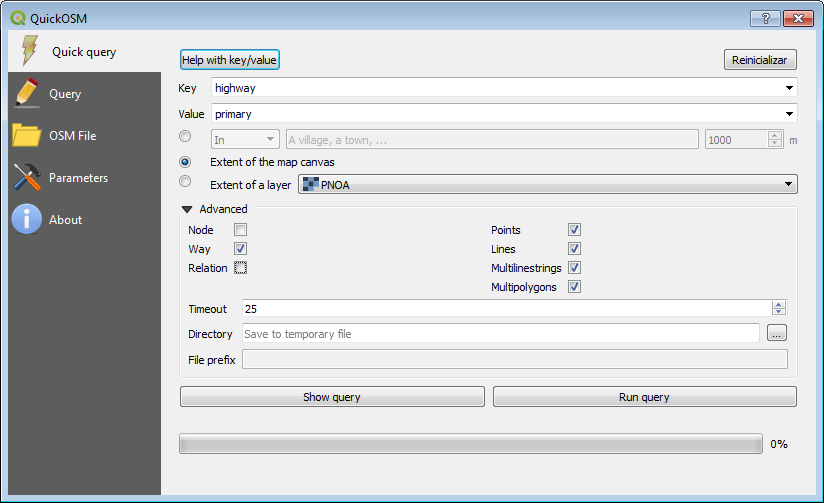
Task: Uncheck the Points output checkbox
Action: (x=574, y=230)
